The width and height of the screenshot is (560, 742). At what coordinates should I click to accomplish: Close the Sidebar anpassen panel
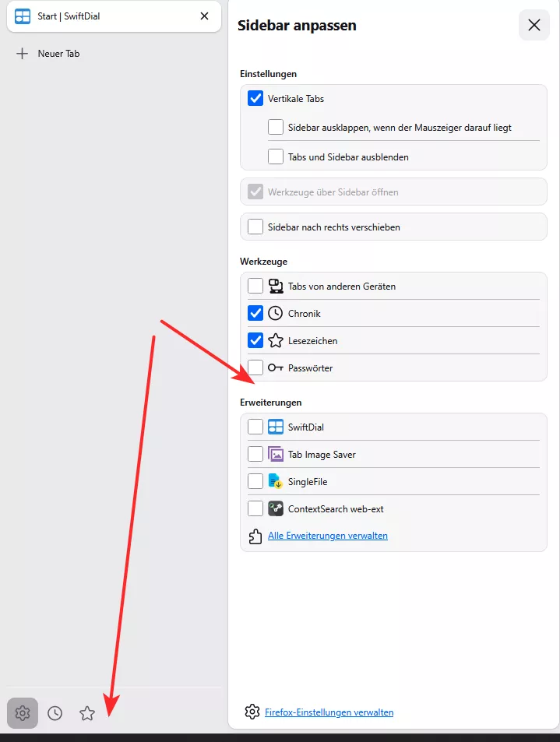pyautogui.click(x=534, y=25)
